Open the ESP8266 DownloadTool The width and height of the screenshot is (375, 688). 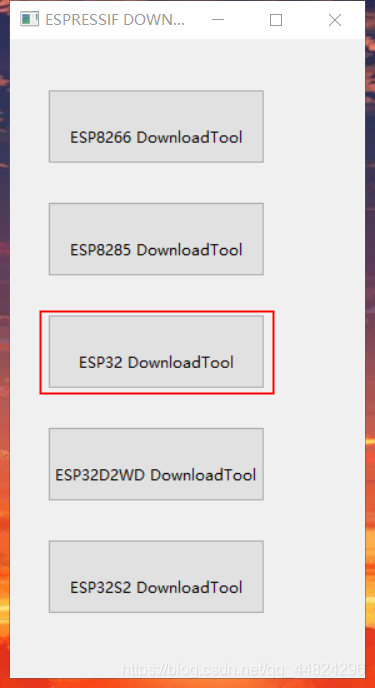tap(156, 126)
